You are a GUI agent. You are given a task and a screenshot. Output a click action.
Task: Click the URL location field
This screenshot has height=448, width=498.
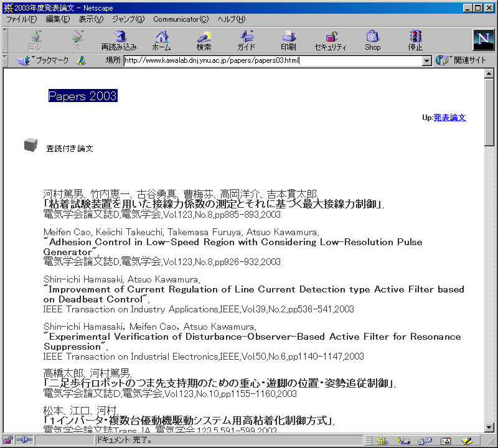[x=273, y=60]
